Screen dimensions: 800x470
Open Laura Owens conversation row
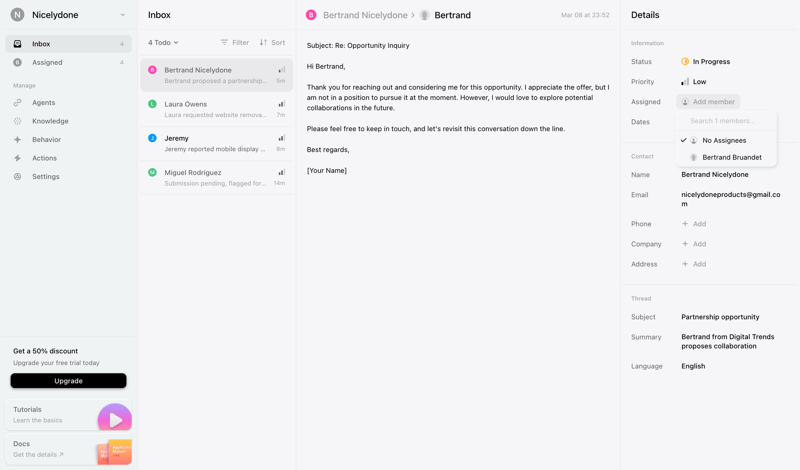click(x=216, y=109)
